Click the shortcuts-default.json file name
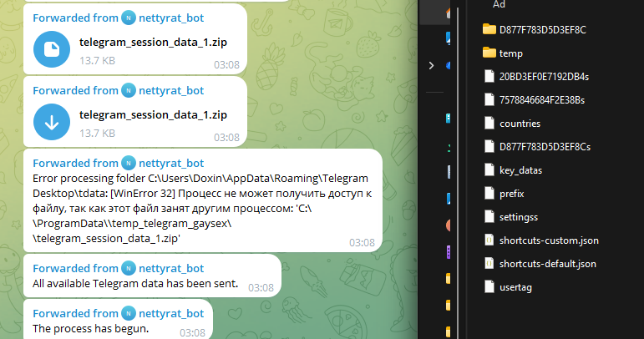 [x=548, y=264]
